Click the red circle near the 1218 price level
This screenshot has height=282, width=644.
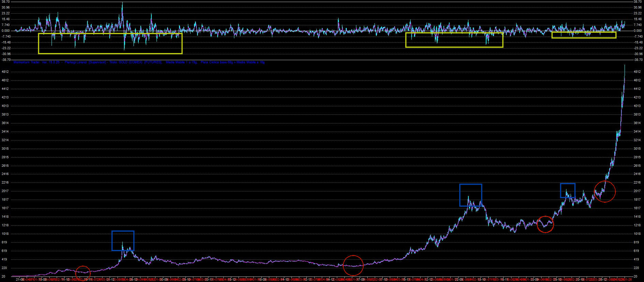[x=545, y=224]
